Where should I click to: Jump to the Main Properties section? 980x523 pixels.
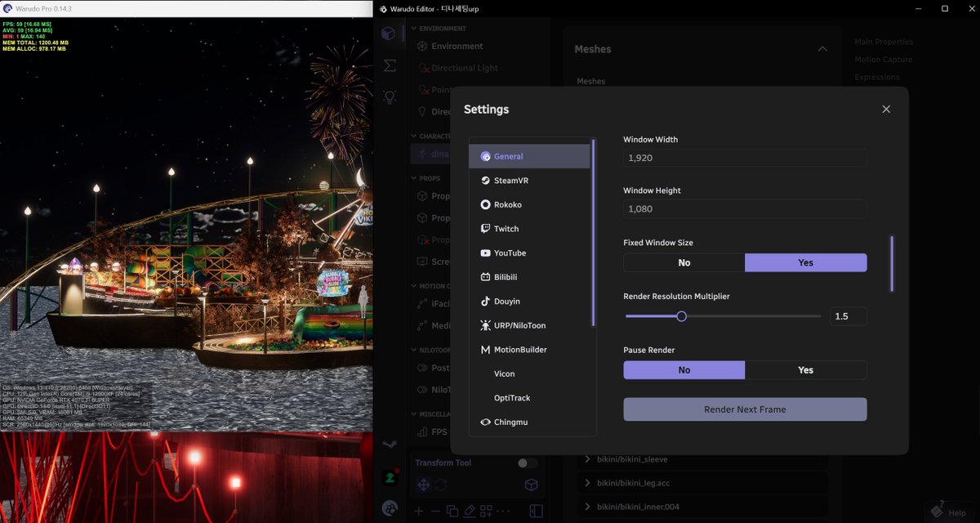tap(884, 42)
